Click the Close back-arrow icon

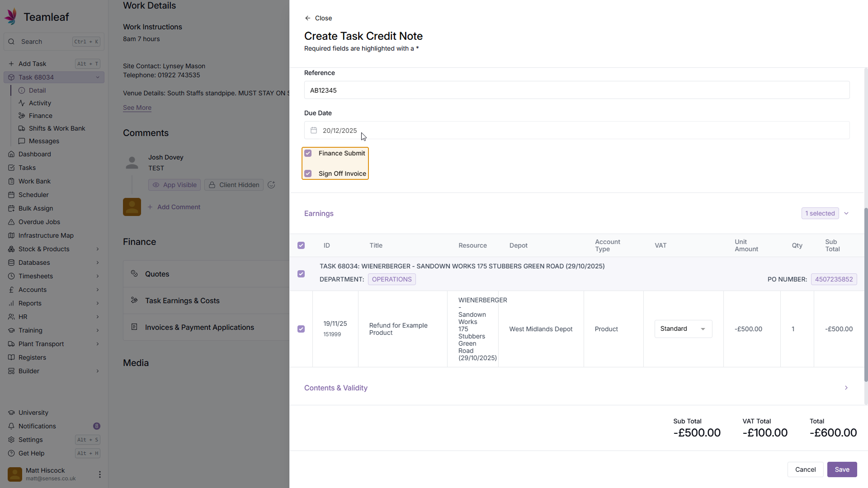tap(308, 18)
